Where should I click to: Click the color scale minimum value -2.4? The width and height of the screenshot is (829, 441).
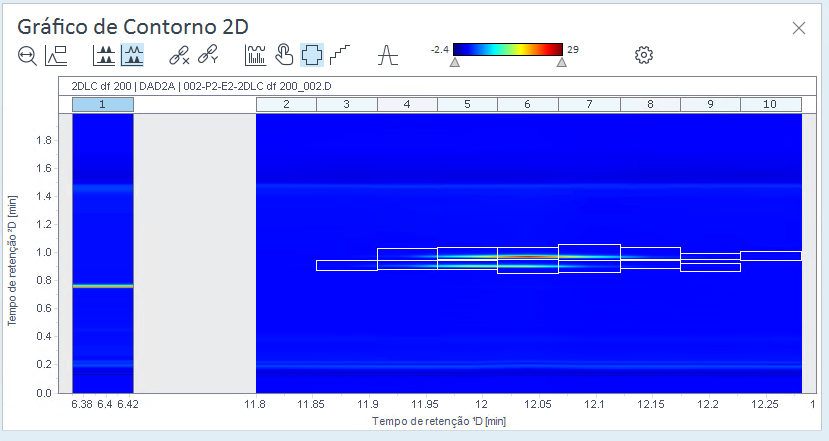tap(440, 50)
